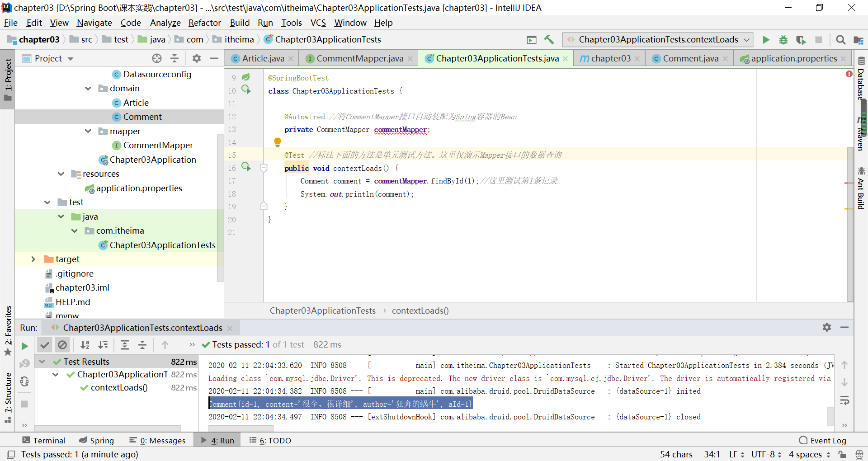Expand the target folder in Project tree
The image size is (868, 461).
point(33,259)
